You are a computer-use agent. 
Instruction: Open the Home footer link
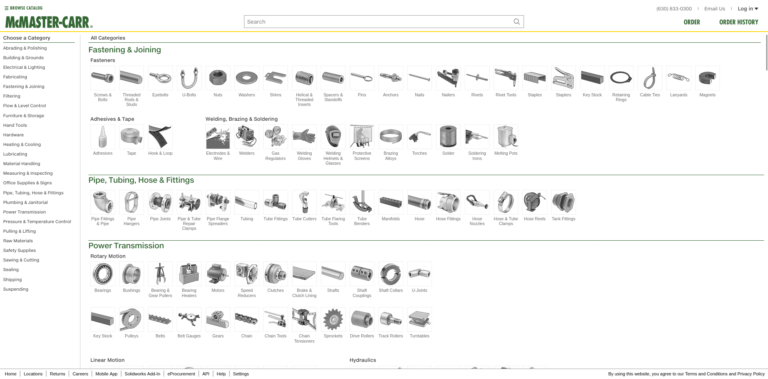pyautogui.click(x=10, y=374)
